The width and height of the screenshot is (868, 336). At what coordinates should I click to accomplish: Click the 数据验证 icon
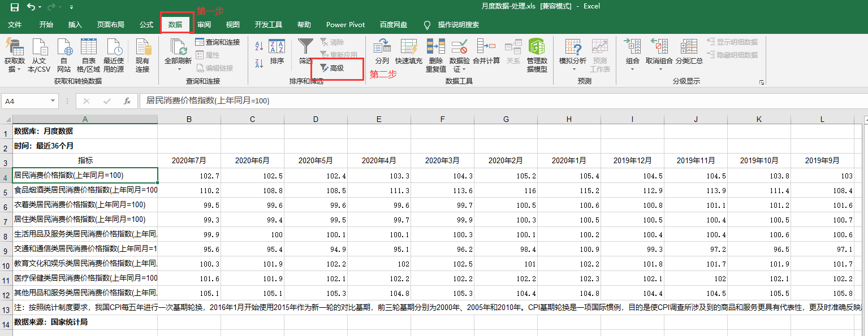coord(459,47)
